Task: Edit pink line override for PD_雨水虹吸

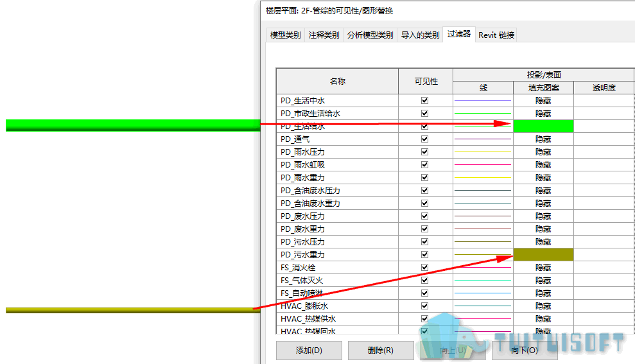Action: [483, 165]
